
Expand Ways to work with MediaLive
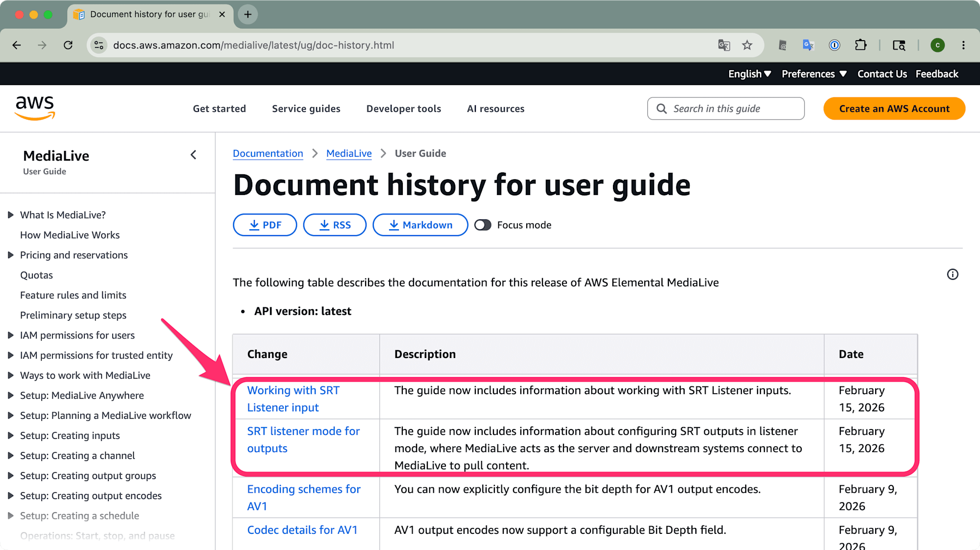[x=10, y=376]
